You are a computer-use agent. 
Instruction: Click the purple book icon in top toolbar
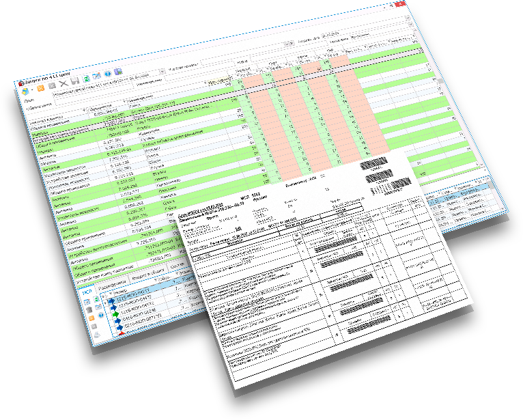pos(117,71)
